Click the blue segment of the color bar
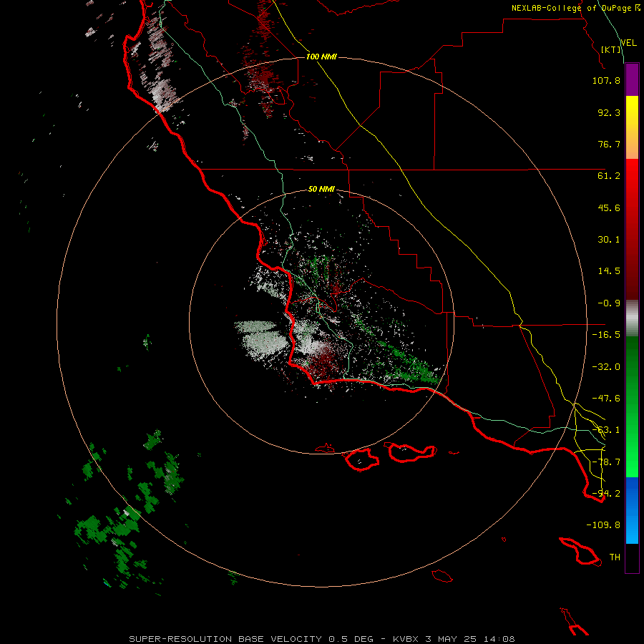The image size is (644, 644). (632, 510)
